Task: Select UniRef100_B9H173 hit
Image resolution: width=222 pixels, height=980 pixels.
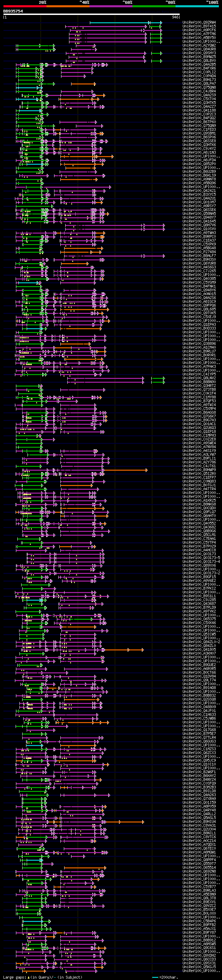Action: 199,80
